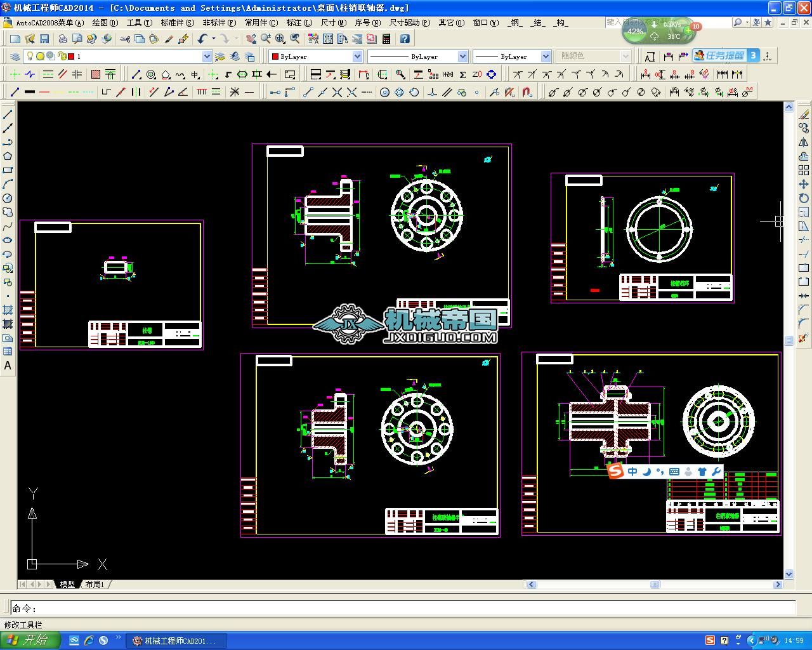Viewport: 812px width, 650px height.
Task: Select the Revision Cloud tool
Action: (x=8, y=212)
